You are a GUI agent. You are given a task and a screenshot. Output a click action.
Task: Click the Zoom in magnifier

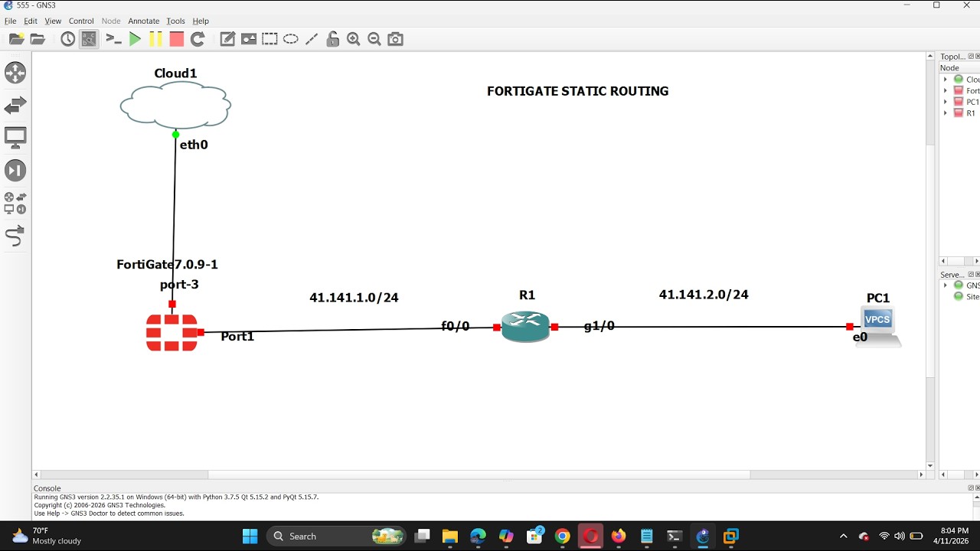354,39
